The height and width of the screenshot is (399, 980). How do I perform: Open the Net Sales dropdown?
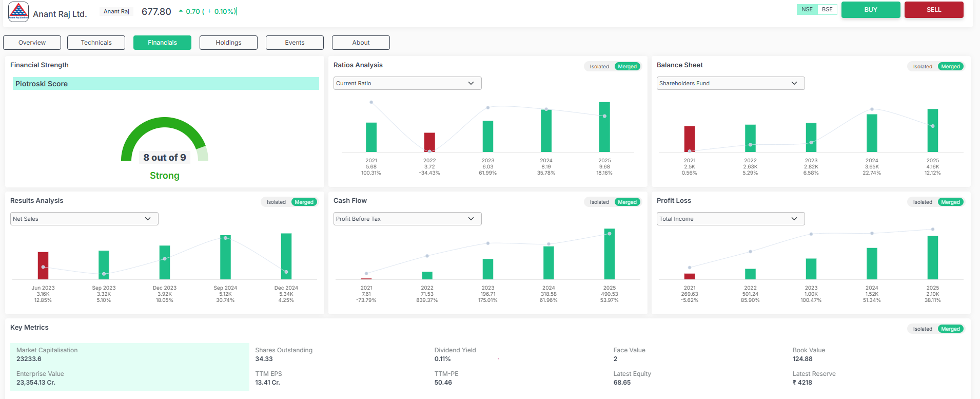(84, 219)
